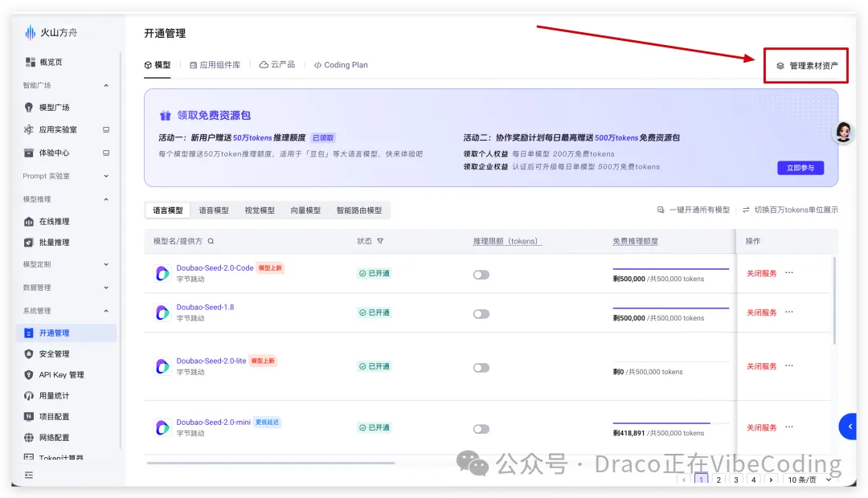Click filter icon beside 状态 header
868x498 pixels.
pos(380,241)
